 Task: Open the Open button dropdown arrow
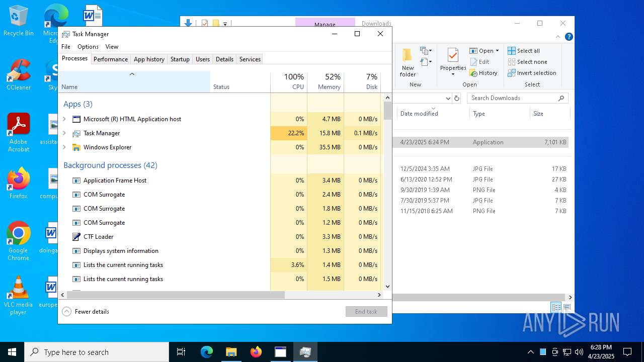coord(497,51)
